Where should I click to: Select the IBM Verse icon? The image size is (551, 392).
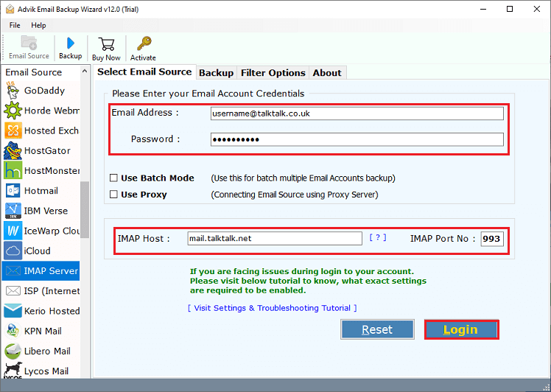13,211
